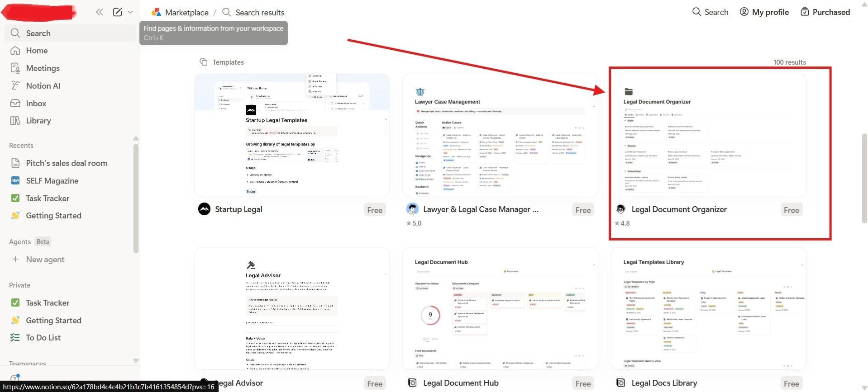Viewport: 868px width, 392px height.
Task: Open Inbox in sidebar
Action: pos(70,104)
